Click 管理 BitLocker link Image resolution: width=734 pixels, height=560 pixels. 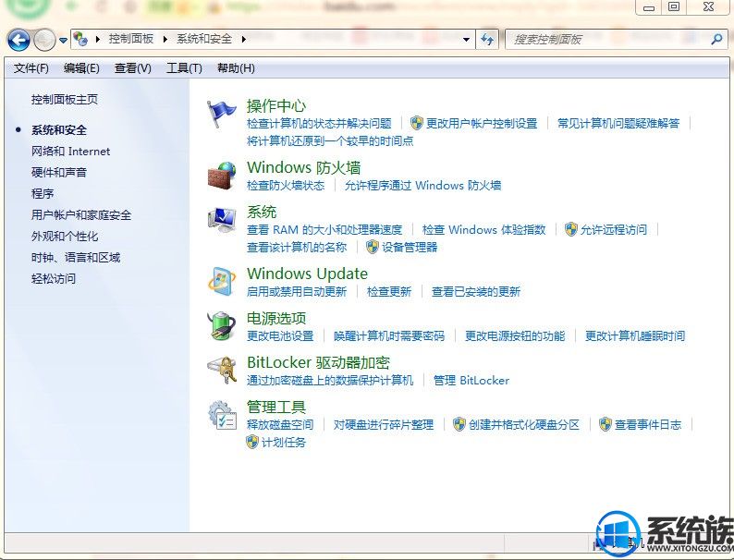pos(471,381)
